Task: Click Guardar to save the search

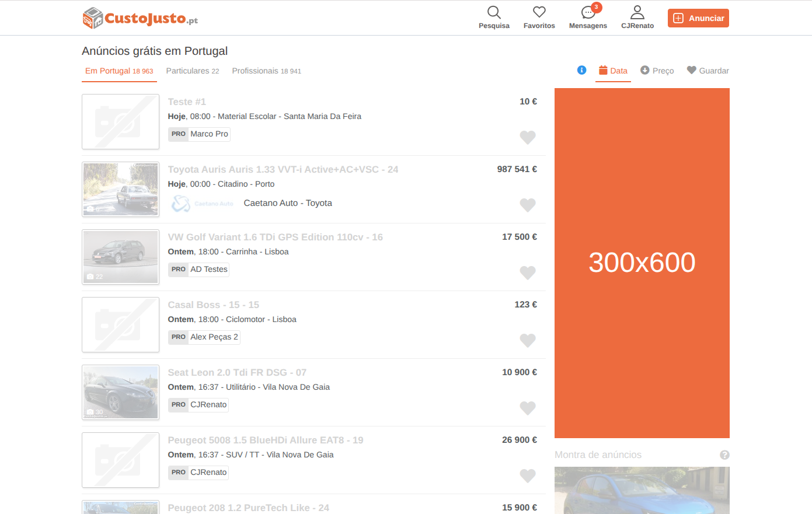Action: coord(708,71)
